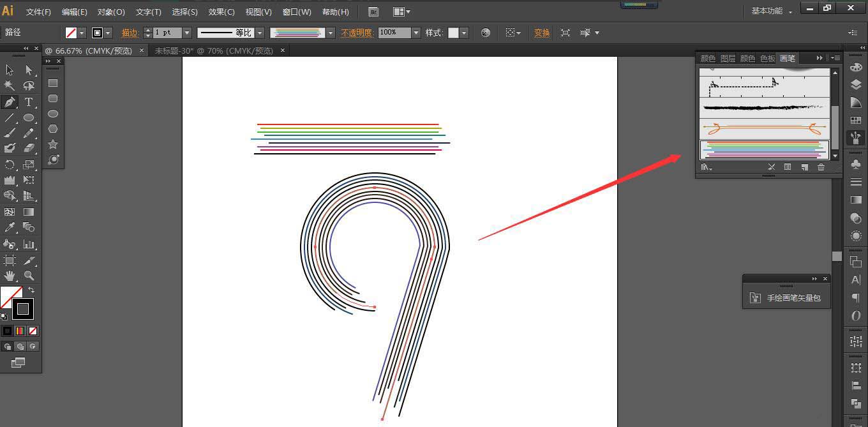Open brush definition dropdown

(330, 33)
